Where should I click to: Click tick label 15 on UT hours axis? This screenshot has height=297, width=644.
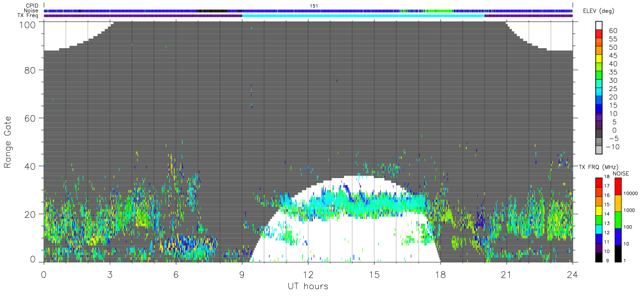(x=374, y=274)
